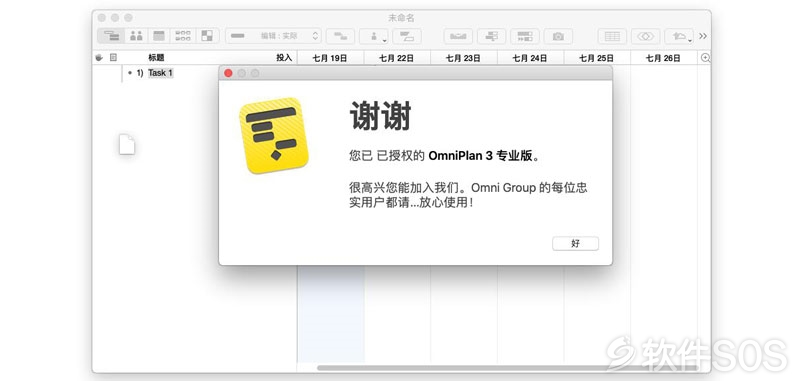800x381 pixels.
Task: Click the 七月 22日 date header
Action: click(x=397, y=58)
